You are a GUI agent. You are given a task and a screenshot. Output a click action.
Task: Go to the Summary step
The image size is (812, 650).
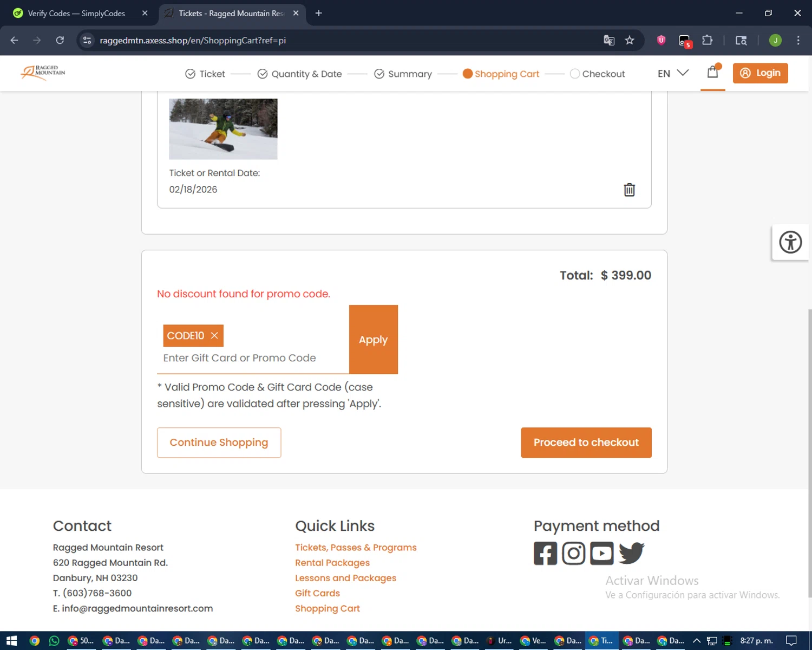(403, 74)
